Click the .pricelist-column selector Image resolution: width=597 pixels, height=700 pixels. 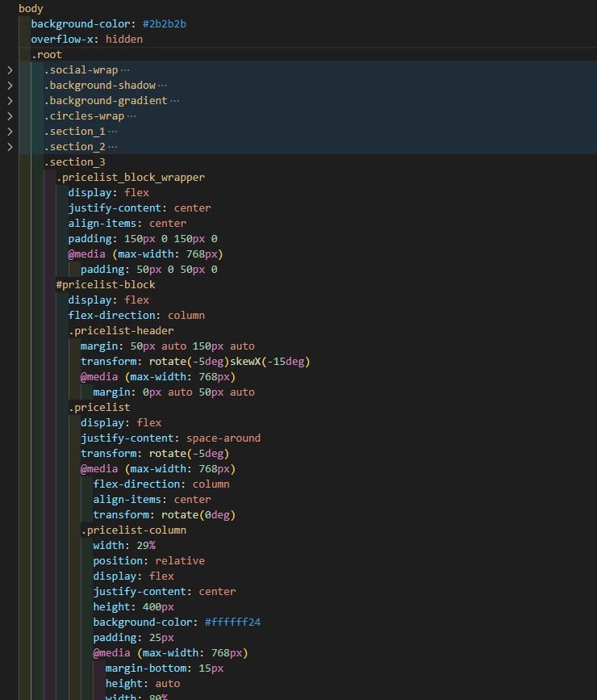133,530
